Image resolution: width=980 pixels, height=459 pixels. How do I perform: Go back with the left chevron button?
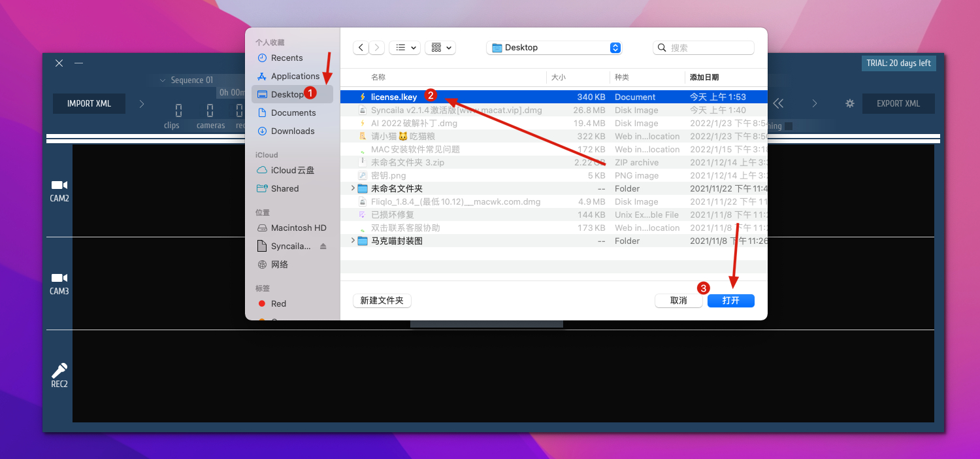pyautogui.click(x=361, y=48)
